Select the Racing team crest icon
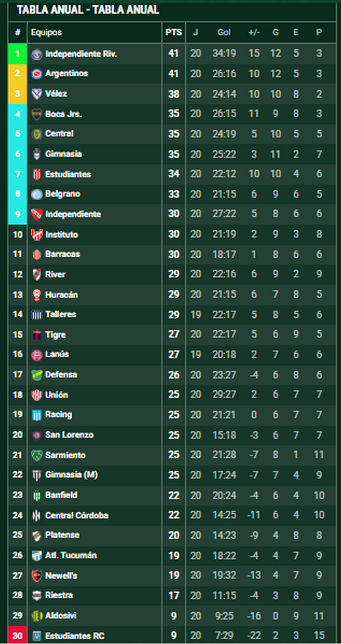 (37, 415)
